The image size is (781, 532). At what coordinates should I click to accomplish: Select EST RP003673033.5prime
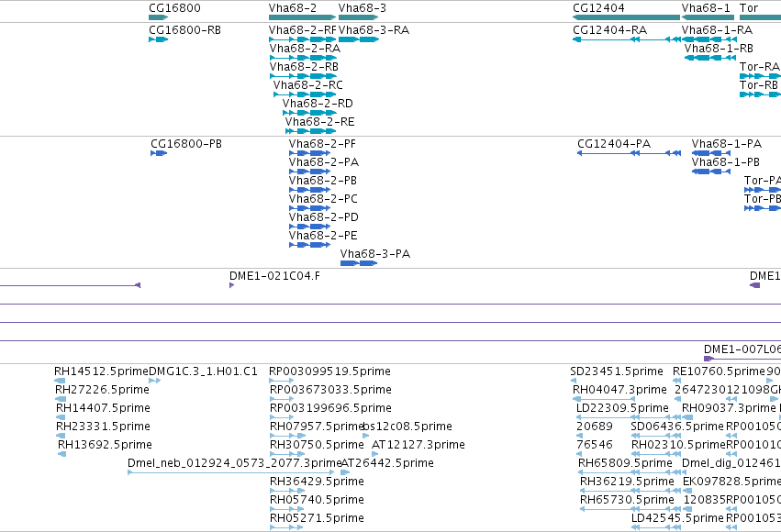click(x=330, y=390)
